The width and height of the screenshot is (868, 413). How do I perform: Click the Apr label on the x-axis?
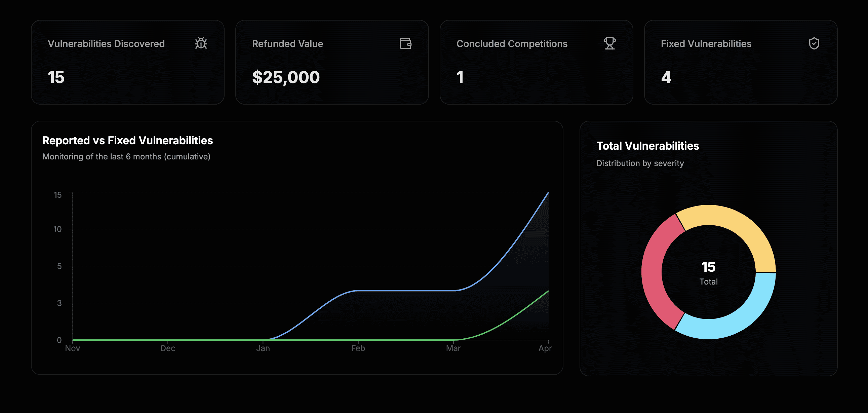point(545,348)
